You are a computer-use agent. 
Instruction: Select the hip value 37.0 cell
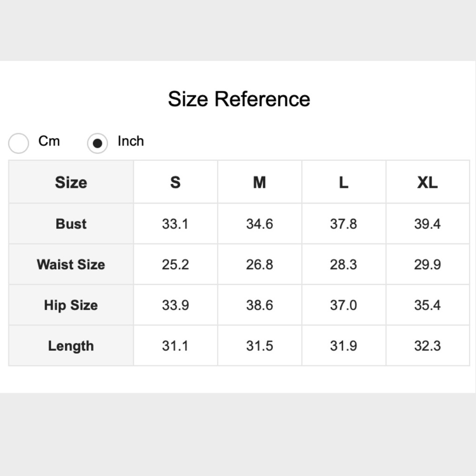pyautogui.click(x=343, y=305)
